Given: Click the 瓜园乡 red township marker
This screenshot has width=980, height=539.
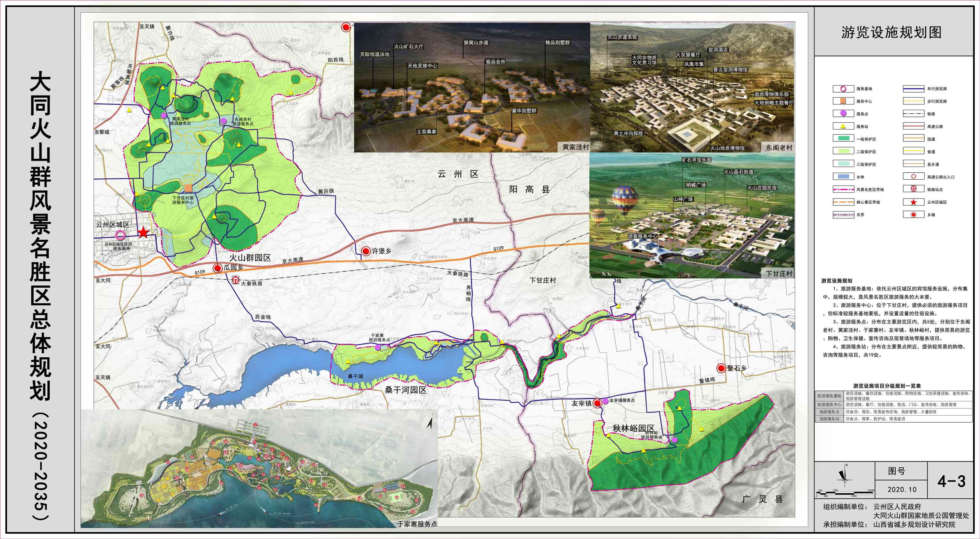Looking at the screenshot, I should [x=218, y=268].
